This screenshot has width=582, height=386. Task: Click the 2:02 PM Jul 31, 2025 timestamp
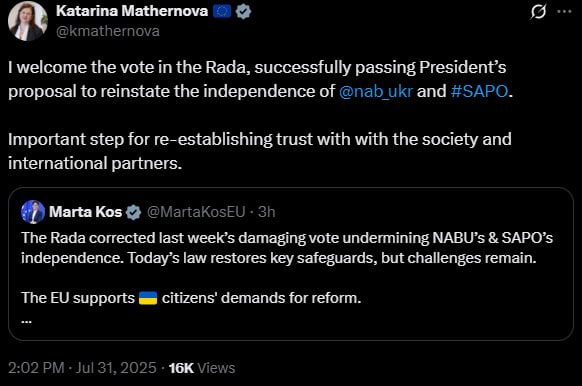click(x=82, y=368)
